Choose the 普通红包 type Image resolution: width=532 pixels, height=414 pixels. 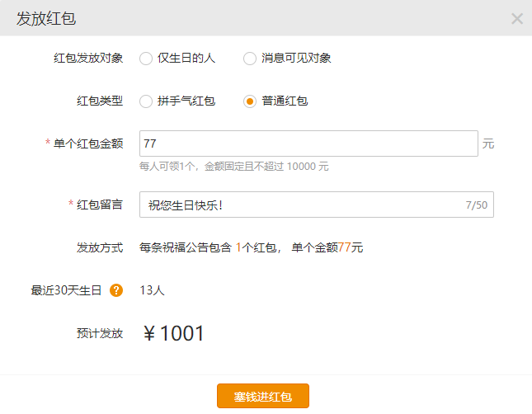pos(250,101)
